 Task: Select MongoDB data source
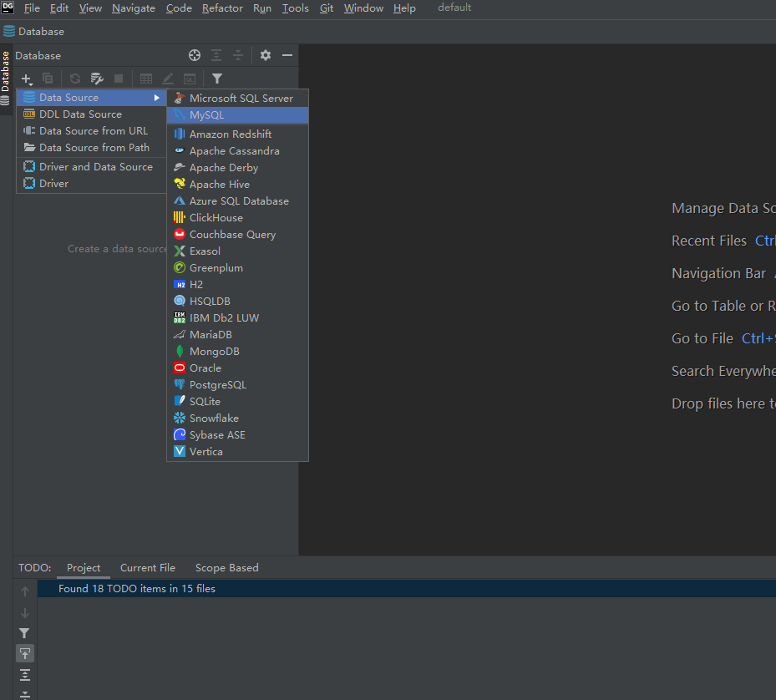coord(237,352)
